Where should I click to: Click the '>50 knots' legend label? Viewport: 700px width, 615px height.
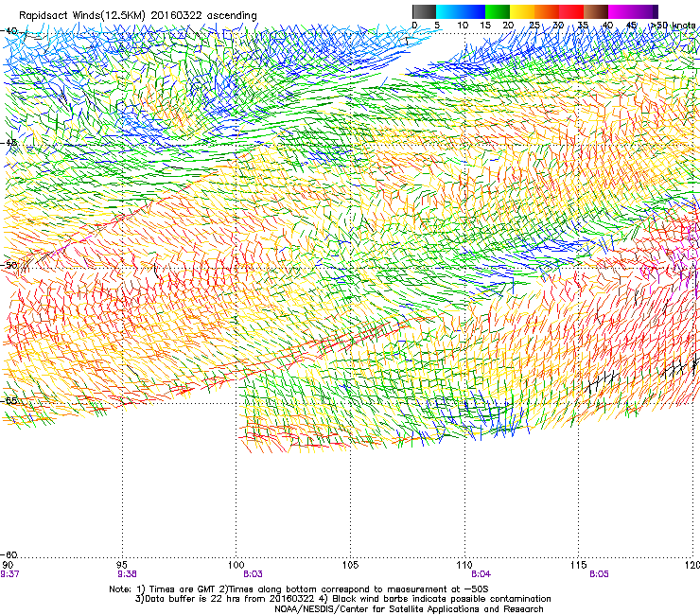pos(673,25)
